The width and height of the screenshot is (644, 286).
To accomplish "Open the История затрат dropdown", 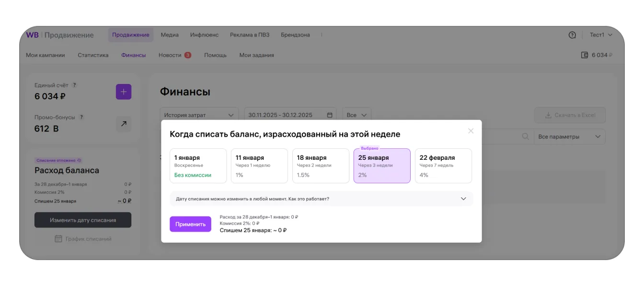I will pos(198,115).
